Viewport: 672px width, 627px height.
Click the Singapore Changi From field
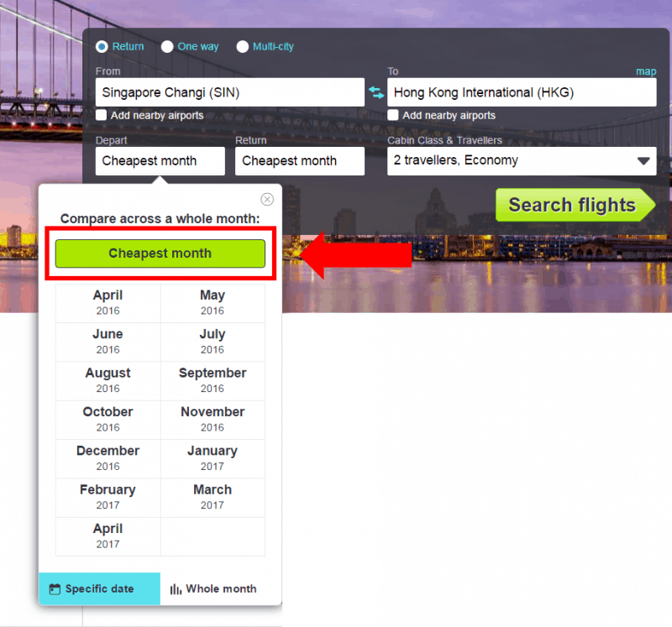[229, 92]
